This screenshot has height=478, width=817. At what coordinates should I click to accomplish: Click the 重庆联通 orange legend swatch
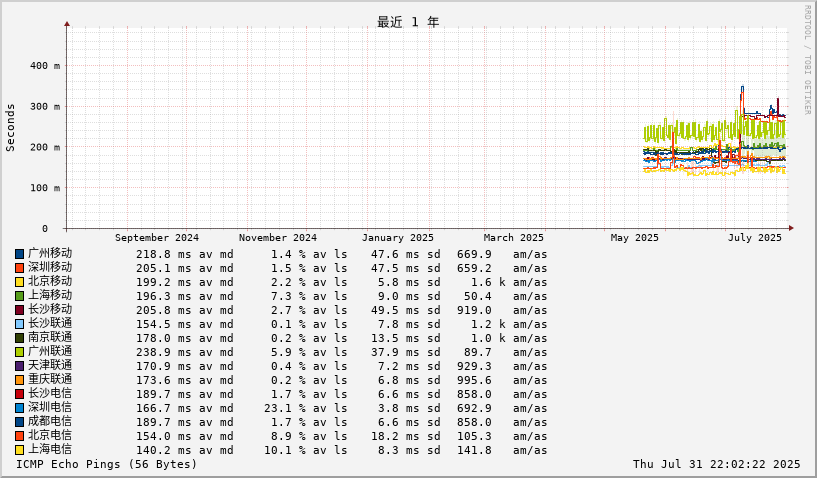click(x=19, y=381)
